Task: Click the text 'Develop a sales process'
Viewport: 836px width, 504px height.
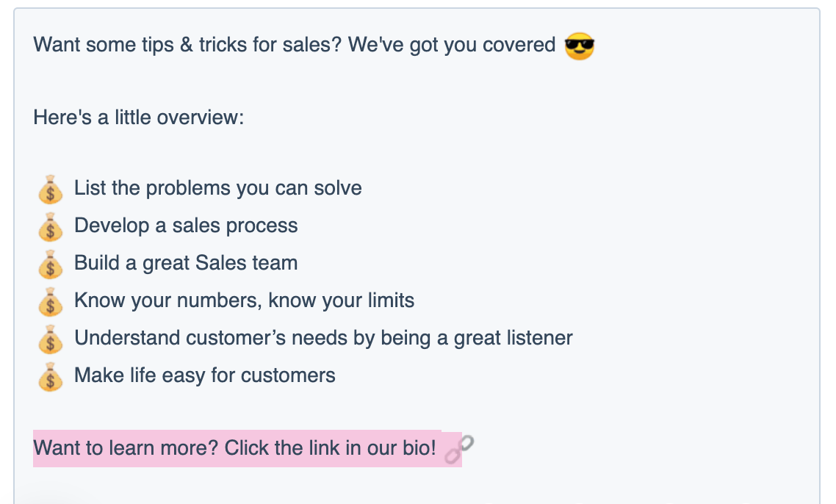Action: (x=186, y=226)
